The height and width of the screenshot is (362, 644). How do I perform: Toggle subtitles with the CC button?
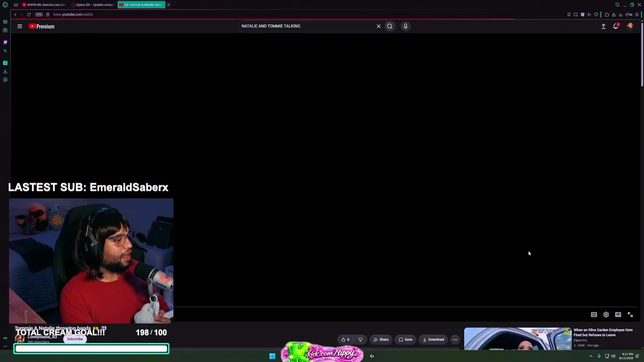click(x=594, y=315)
